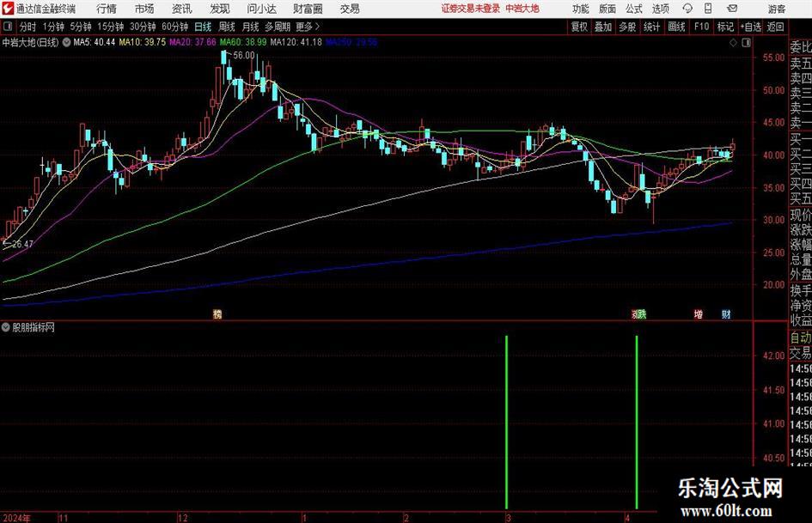Switch to 5分钟 chart period
Viewport: 812px width, 523px height.
pyautogui.click(x=80, y=27)
